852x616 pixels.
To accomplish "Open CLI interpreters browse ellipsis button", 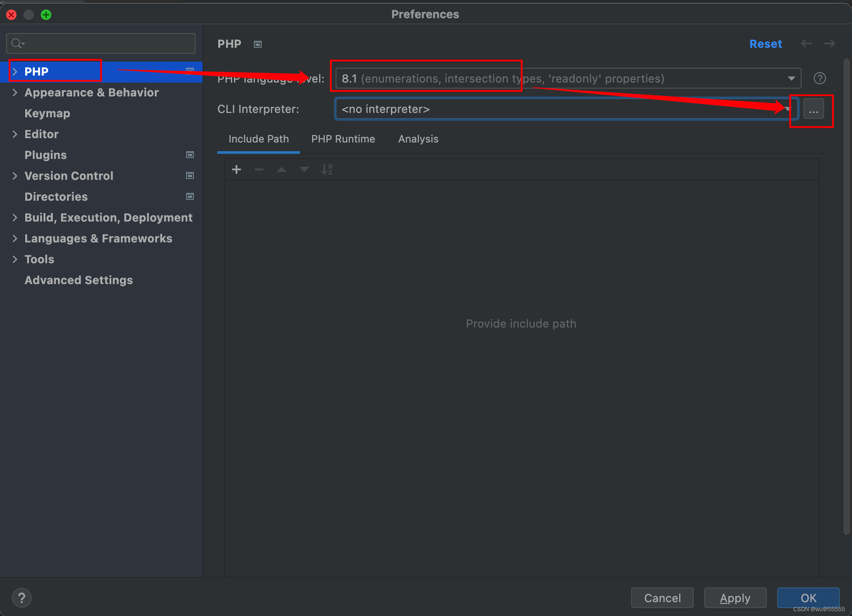I will 813,109.
